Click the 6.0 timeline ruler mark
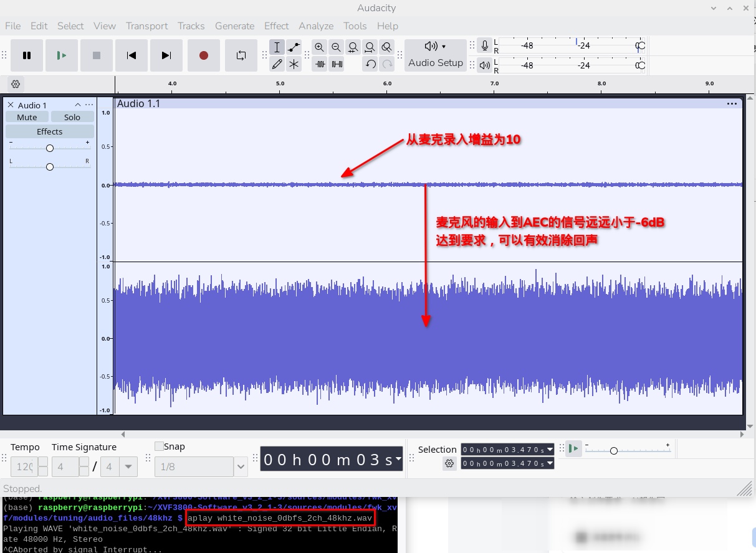 click(x=387, y=83)
